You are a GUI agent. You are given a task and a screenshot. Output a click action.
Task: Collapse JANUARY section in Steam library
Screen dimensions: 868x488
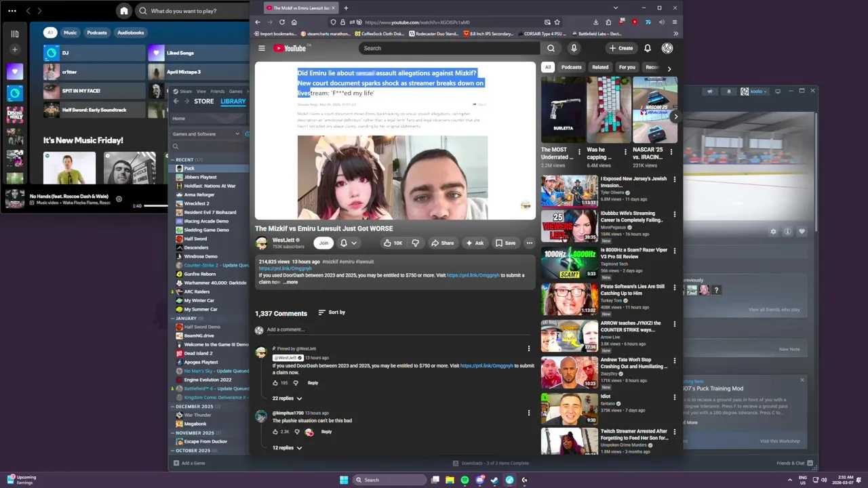pos(173,319)
